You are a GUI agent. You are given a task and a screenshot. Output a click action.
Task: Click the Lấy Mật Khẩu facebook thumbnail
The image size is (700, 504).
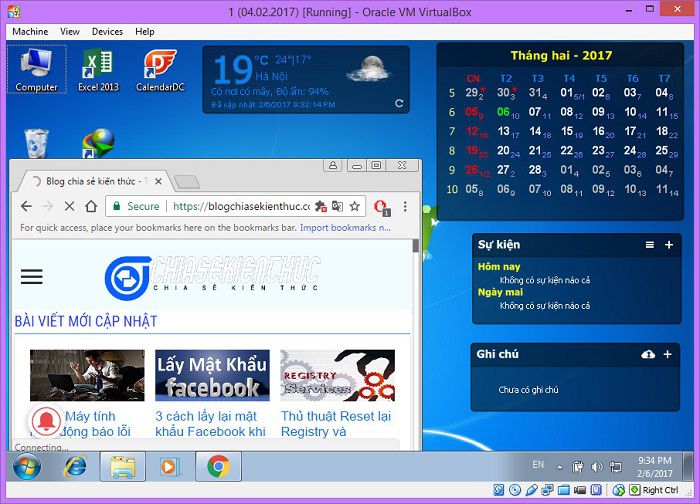point(212,375)
